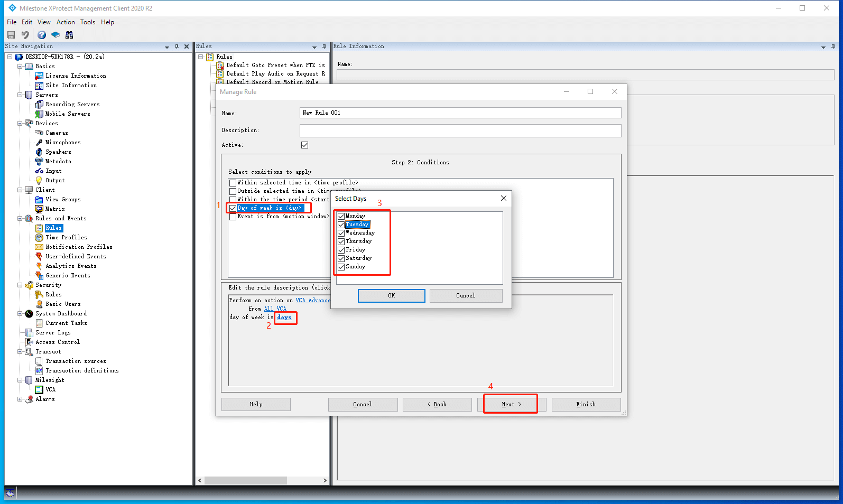The height and width of the screenshot is (504, 843).
Task: Toggle the Tuesday checkbox
Action: click(341, 225)
